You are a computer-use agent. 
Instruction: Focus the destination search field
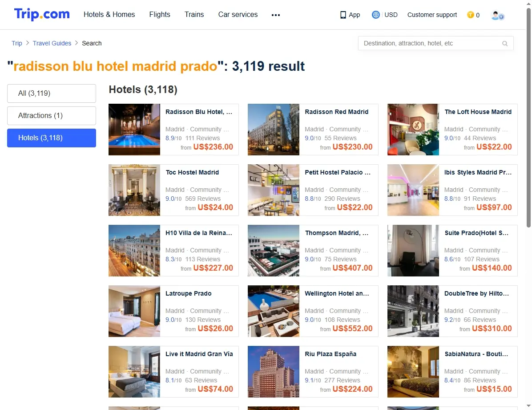[435, 43]
